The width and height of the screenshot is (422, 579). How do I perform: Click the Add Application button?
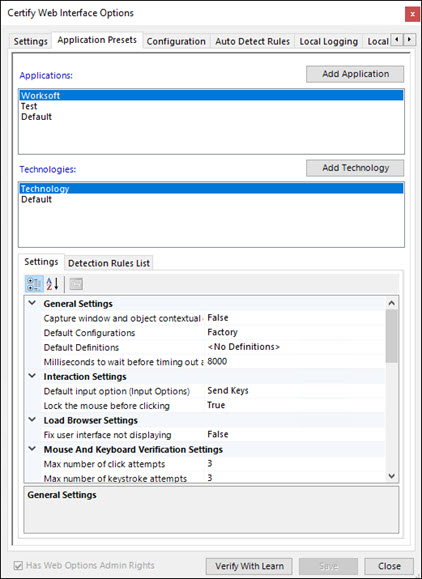tap(355, 74)
